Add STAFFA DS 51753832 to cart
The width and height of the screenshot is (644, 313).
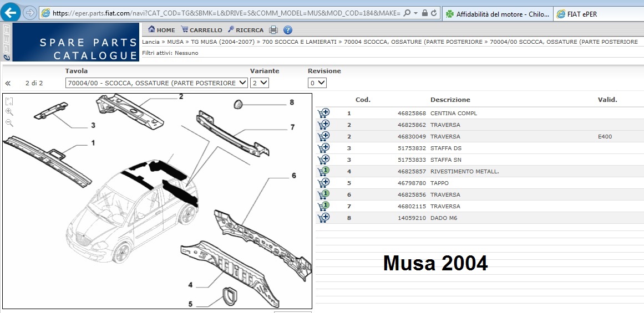pos(323,148)
